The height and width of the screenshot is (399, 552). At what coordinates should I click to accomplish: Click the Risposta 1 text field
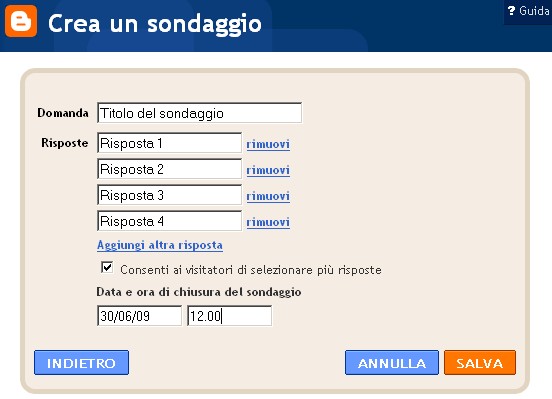169,143
